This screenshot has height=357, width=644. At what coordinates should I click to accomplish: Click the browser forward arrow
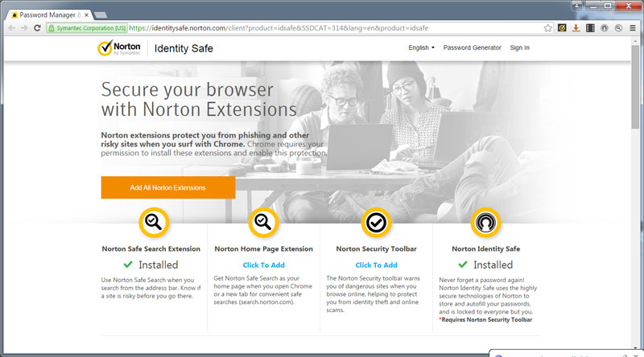point(24,28)
